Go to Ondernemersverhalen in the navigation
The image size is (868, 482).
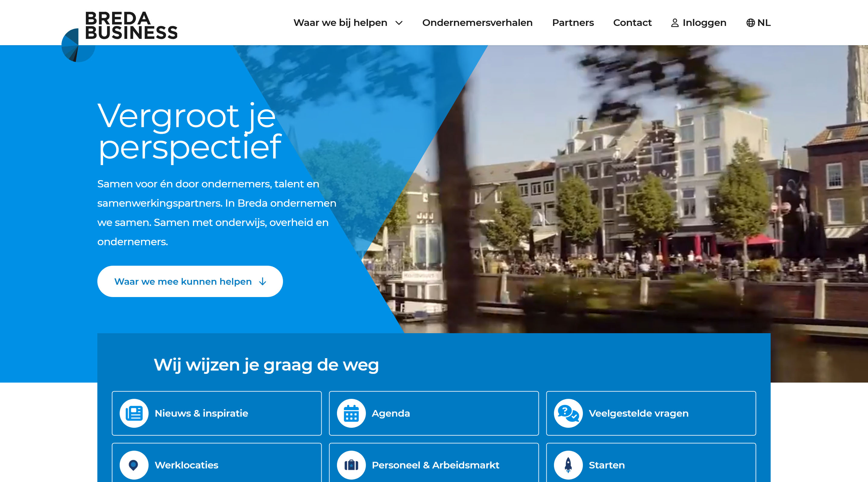[477, 23]
